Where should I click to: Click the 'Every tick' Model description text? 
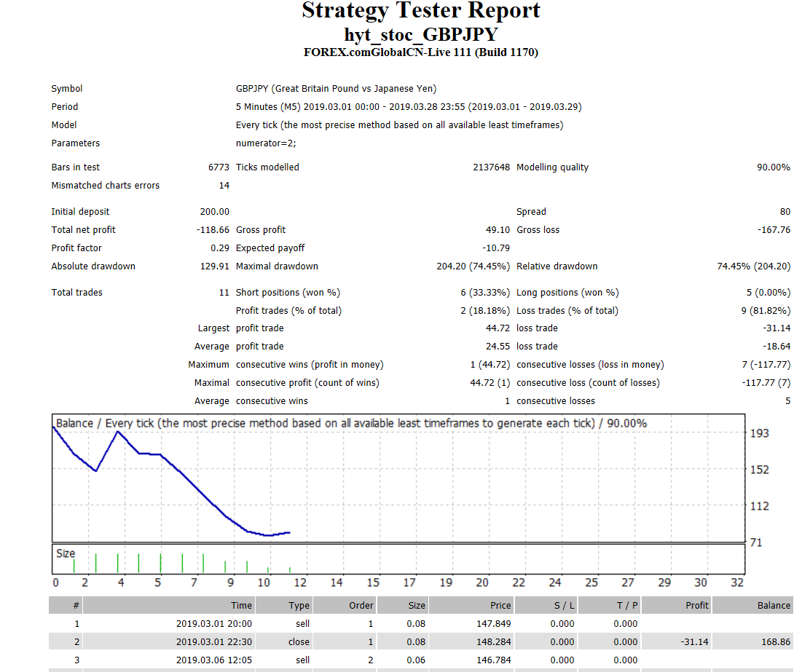click(x=399, y=124)
